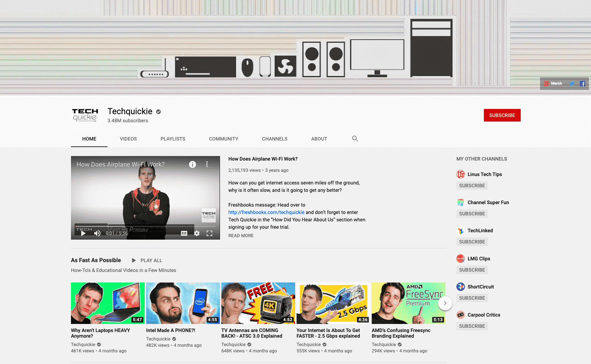Click the Why Aren't Laptops HEAVY Anymore title
591x364 pixels.
100,333
